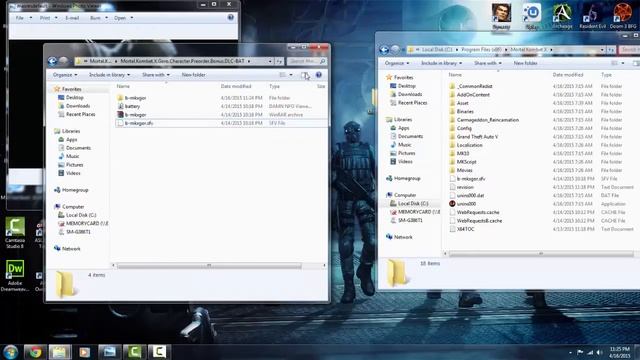This screenshot has width=640, height=360.
Task: Select battery NFO file
Action: (x=132, y=106)
